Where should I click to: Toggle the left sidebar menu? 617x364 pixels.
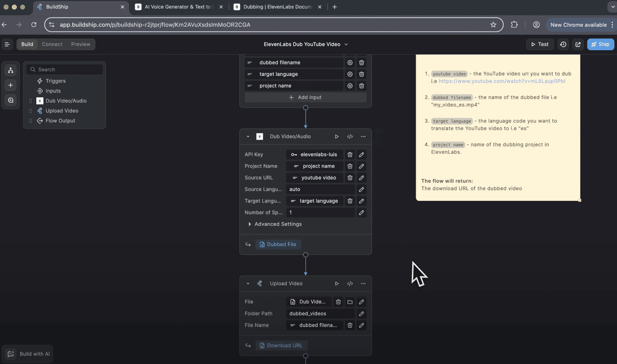coord(7,44)
